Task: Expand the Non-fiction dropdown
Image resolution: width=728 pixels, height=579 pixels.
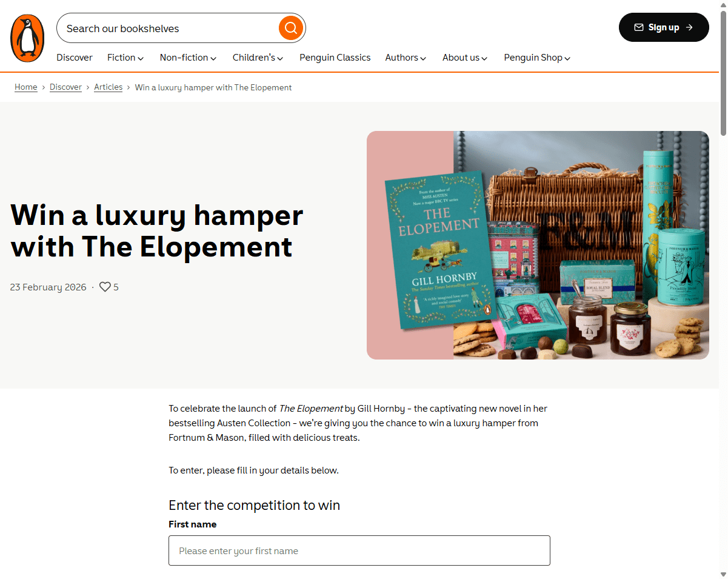Action: coord(188,58)
